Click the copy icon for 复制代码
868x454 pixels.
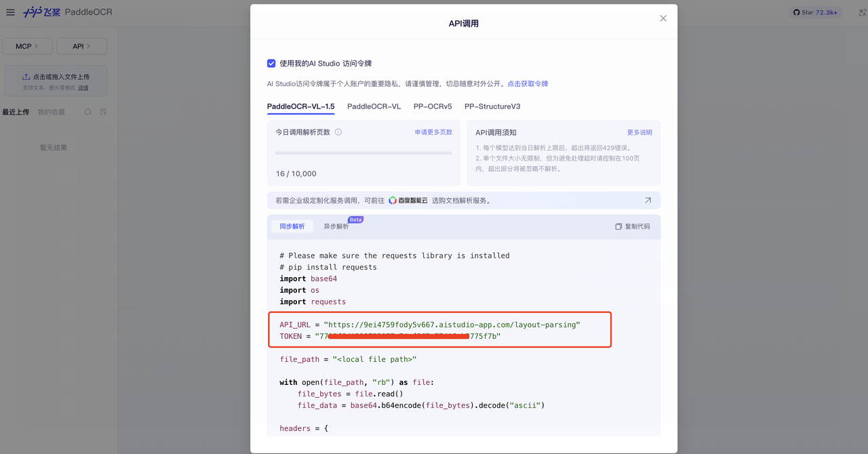[x=618, y=226]
